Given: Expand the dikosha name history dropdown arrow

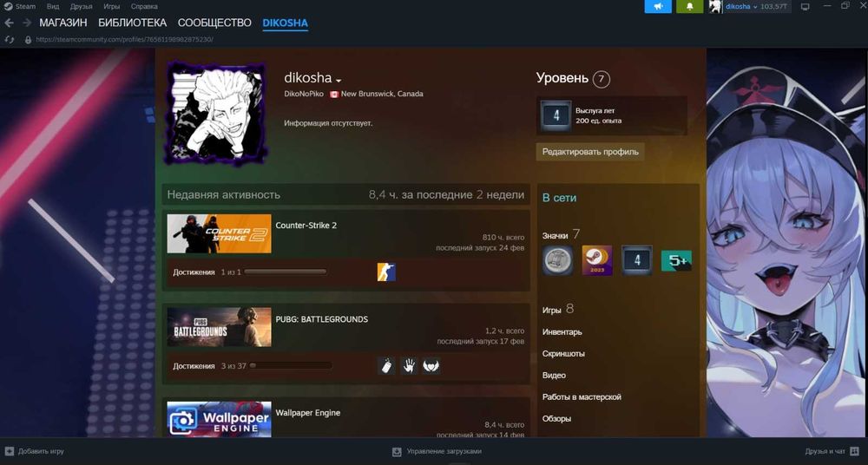Looking at the screenshot, I should [339, 81].
